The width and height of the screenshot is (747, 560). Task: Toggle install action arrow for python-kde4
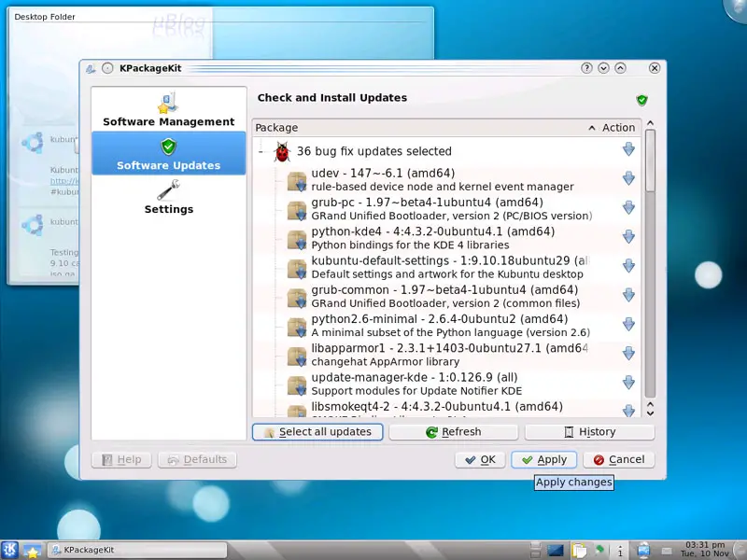coord(628,237)
